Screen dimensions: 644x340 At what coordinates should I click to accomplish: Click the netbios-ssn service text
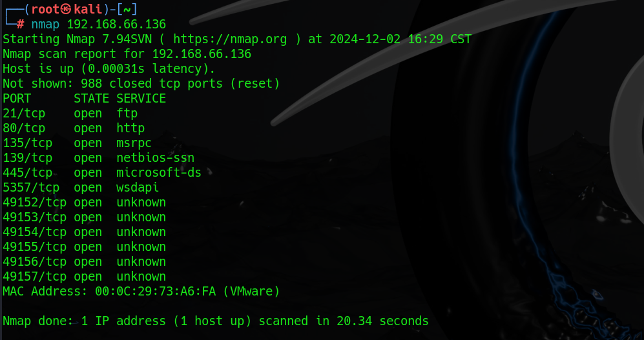point(155,158)
